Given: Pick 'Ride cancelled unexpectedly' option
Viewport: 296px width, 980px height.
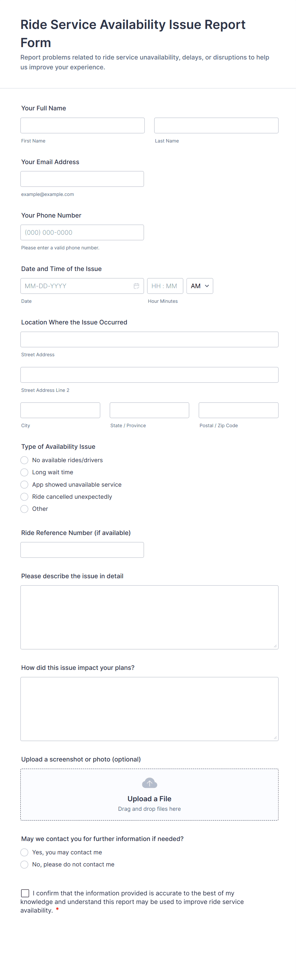Looking at the screenshot, I should tap(25, 497).
